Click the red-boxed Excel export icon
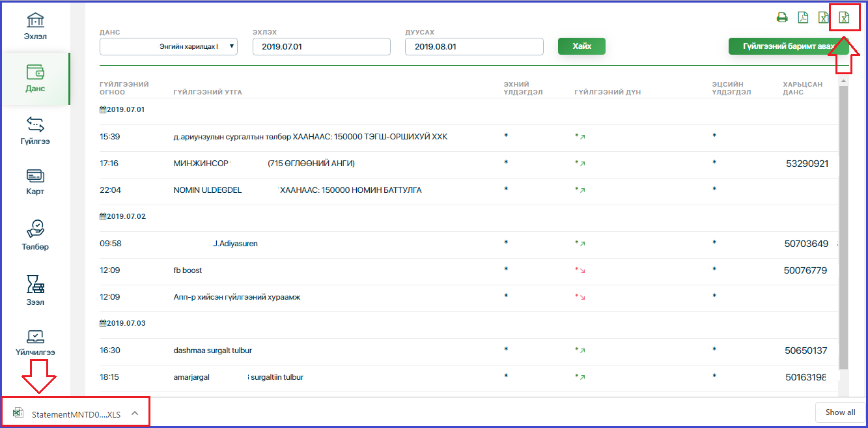The width and height of the screenshot is (868, 428). coord(844,18)
